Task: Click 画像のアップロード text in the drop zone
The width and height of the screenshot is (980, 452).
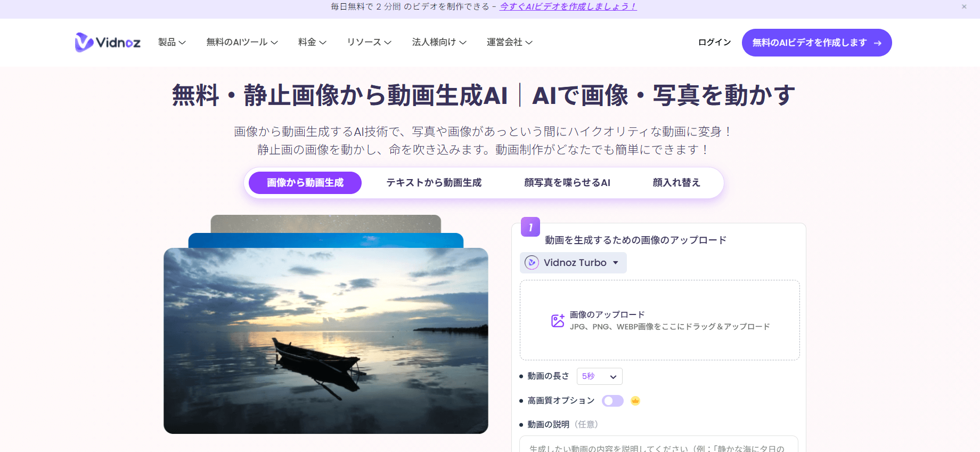Action: pyautogui.click(x=607, y=314)
